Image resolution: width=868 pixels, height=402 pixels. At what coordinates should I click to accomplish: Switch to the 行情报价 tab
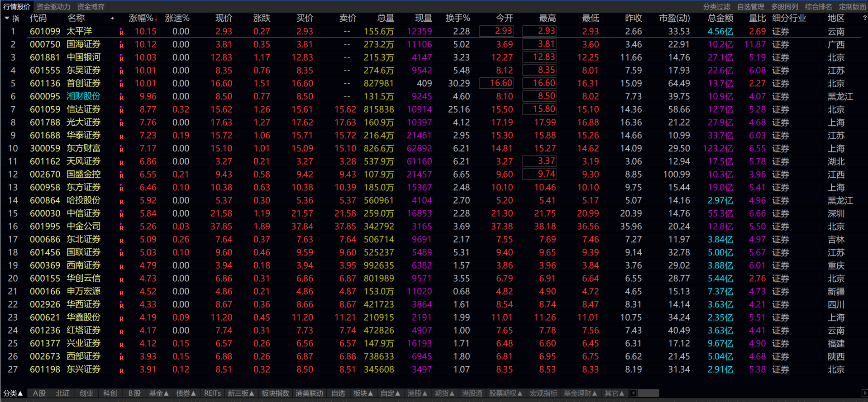pyautogui.click(x=17, y=6)
